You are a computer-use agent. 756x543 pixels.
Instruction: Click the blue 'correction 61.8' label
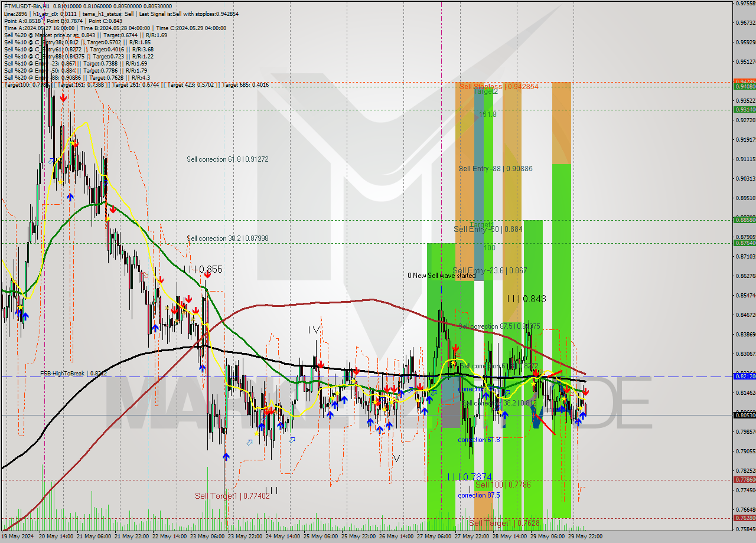point(478,440)
